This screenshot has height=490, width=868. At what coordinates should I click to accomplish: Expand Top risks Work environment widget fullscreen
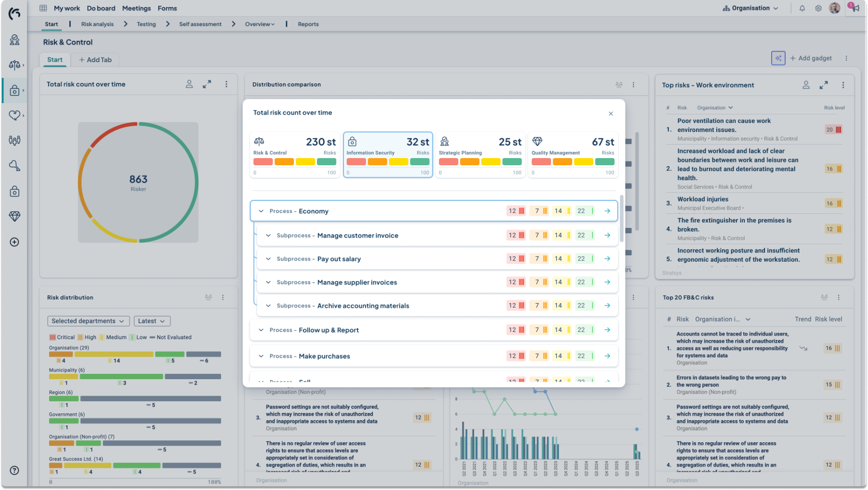coord(824,85)
